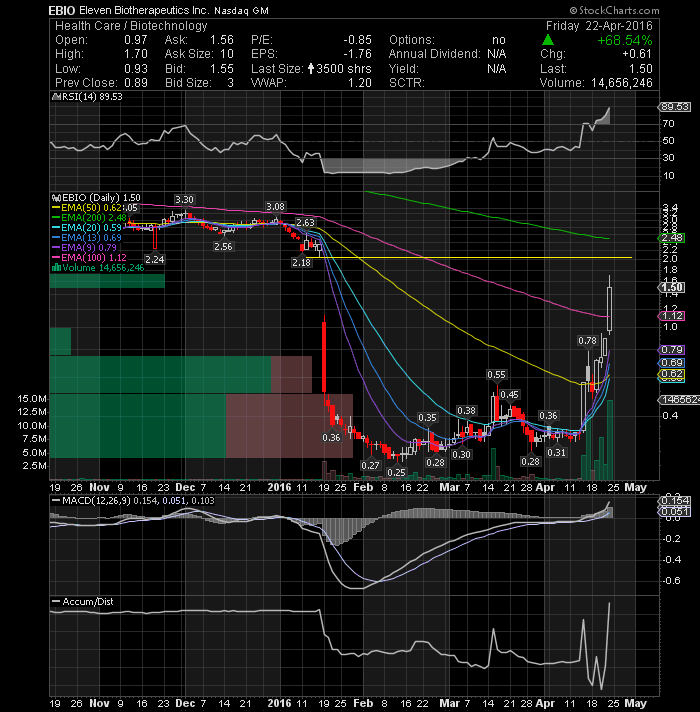Screen dimensions: 700x712
Task: Click the EBIO ticker symbol in the header
Action: (62, 10)
